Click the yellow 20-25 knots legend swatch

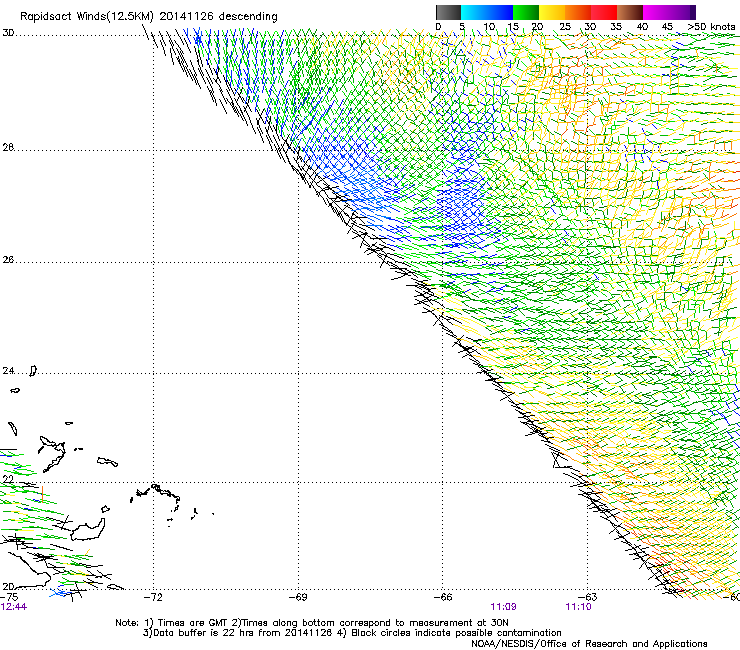pos(552,12)
